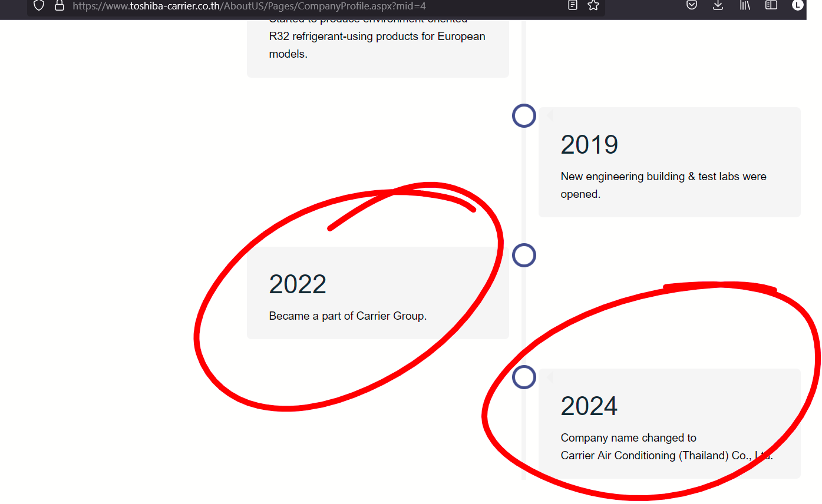Select the 2024 timeline circle marker
Screen dimensions: 822x504
coord(524,377)
